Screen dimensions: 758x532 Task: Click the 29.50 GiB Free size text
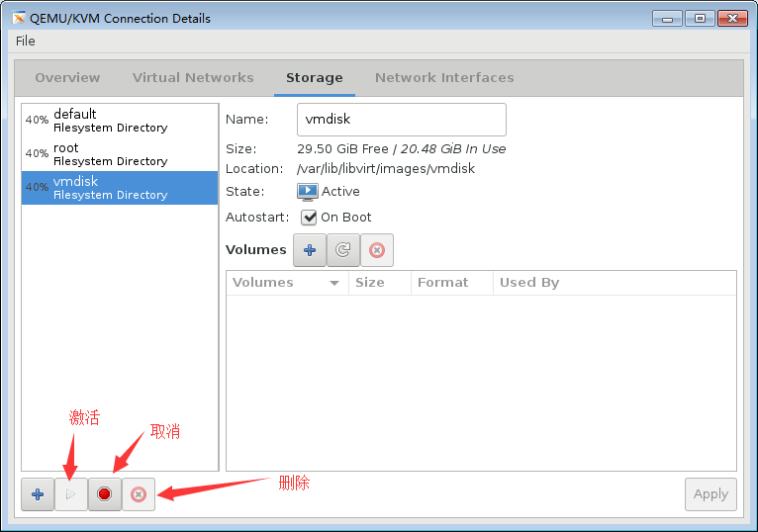click(x=342, y=149)
